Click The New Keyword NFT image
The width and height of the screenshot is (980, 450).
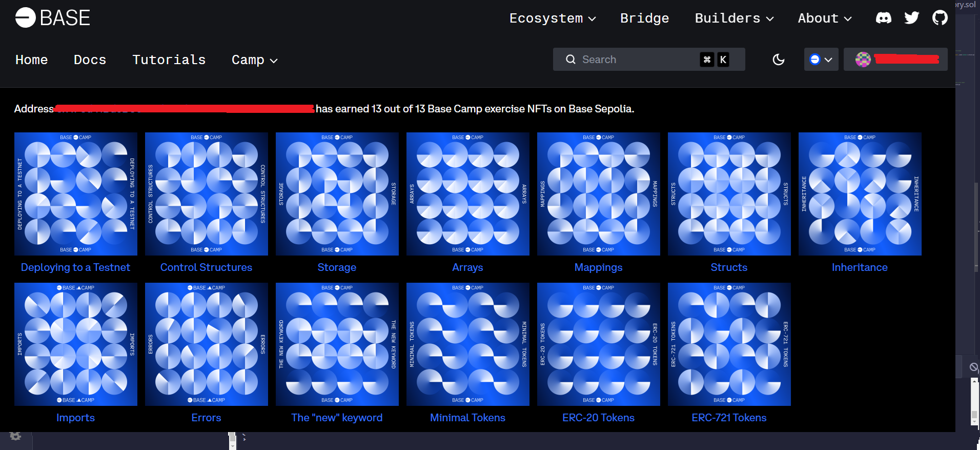click(337, 344)
